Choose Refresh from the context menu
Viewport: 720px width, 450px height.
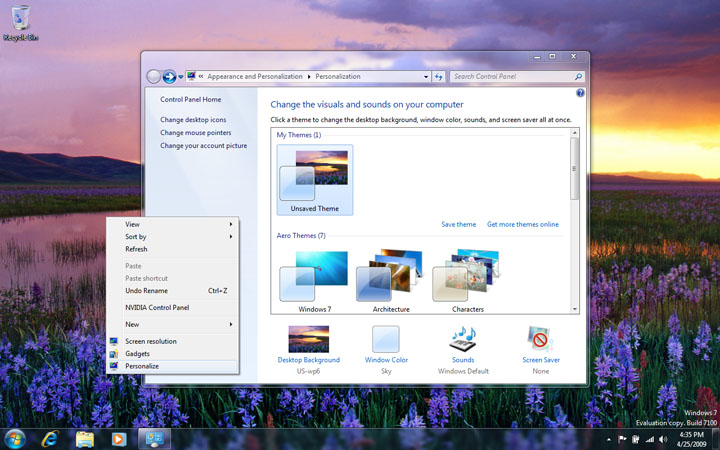(x=173, y=249)
